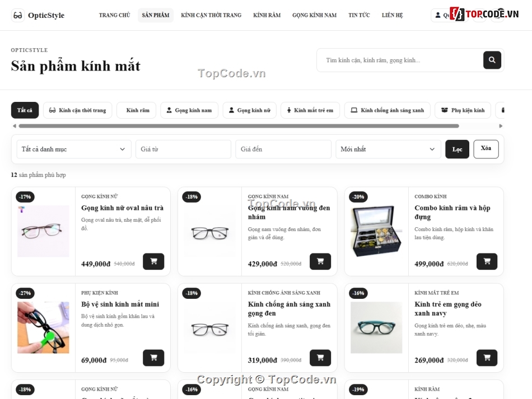Click the OpticStyle glasses logo icon
Image resolution: width=532 pixels, height=399 pixels.
(18, 15)
